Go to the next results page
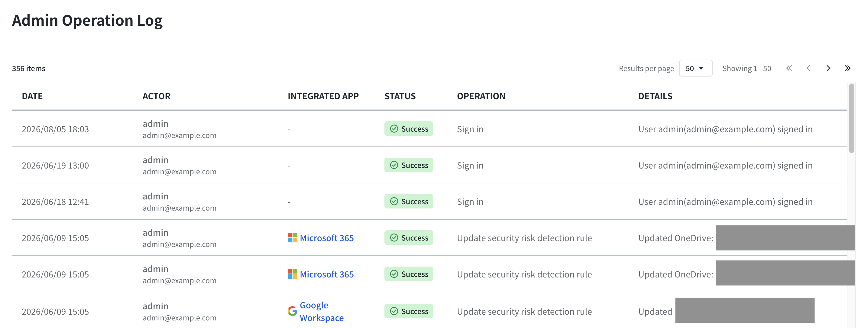Screen dimensions: 868x328 pyautogui.click(x=828, y=68)
